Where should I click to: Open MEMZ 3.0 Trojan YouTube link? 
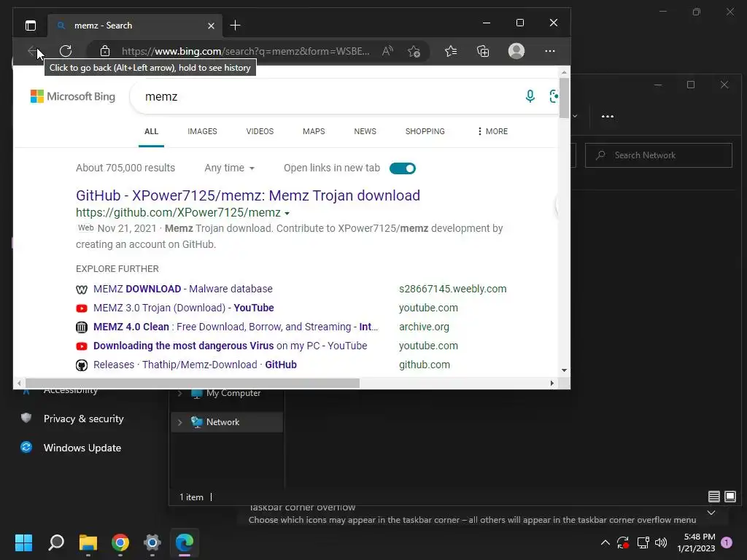click(183, 308)
